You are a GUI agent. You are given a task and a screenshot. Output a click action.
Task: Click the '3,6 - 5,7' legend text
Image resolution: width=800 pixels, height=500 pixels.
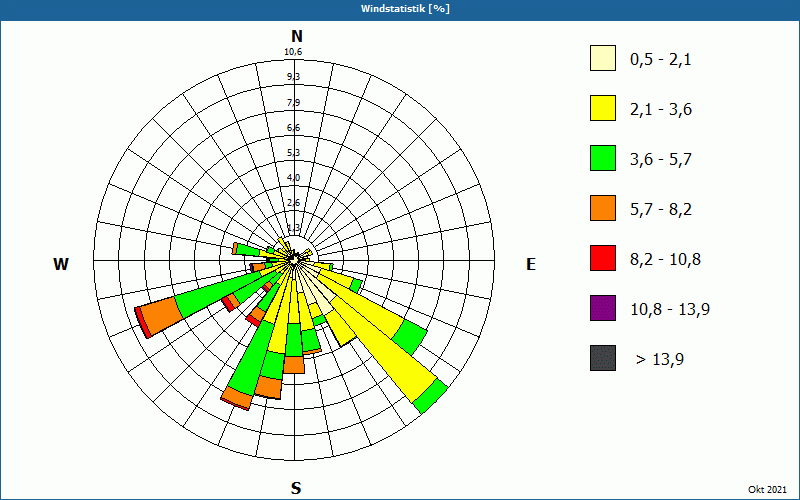click(661, 160)
